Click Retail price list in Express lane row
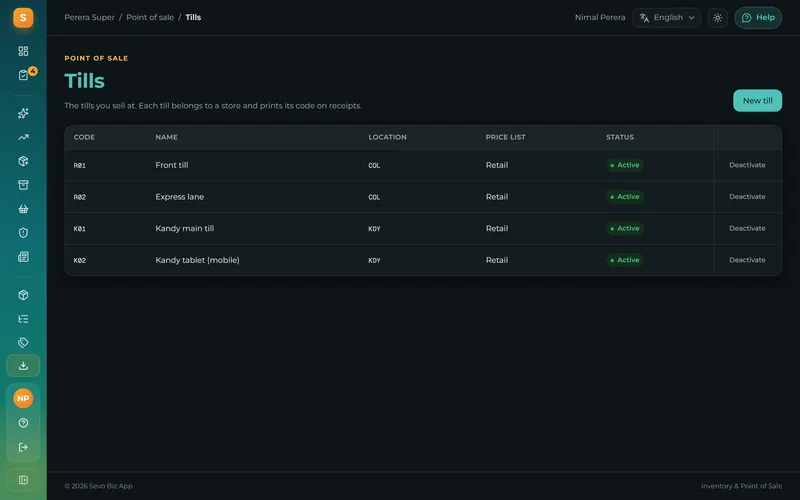800x500 pixels. 496,196
